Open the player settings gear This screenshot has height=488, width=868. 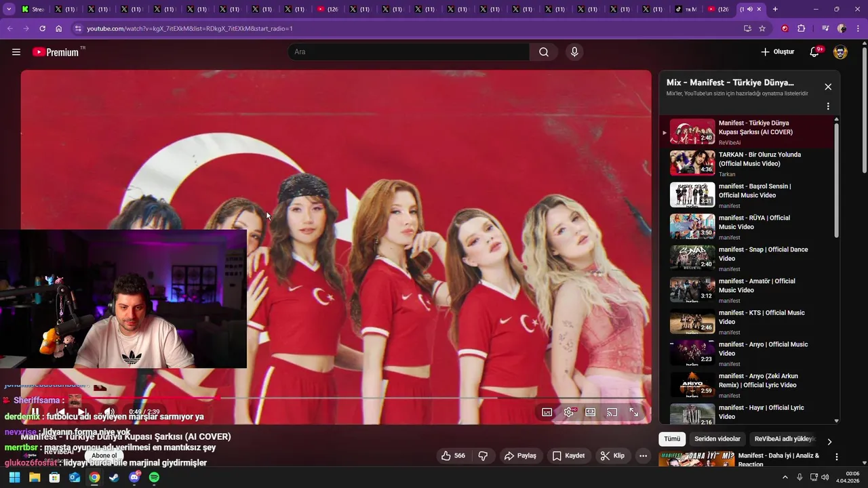pyautogui.click(x=569, y=412)
